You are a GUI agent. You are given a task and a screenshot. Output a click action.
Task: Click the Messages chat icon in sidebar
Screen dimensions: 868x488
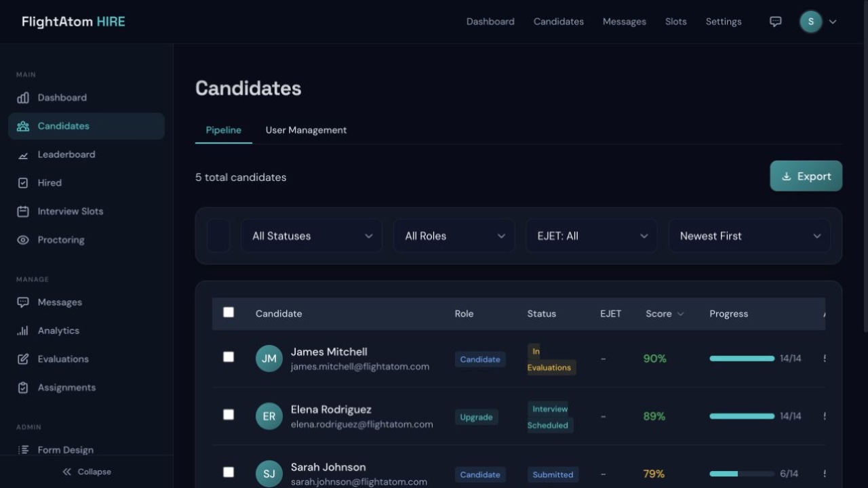(x=23, y=302)
